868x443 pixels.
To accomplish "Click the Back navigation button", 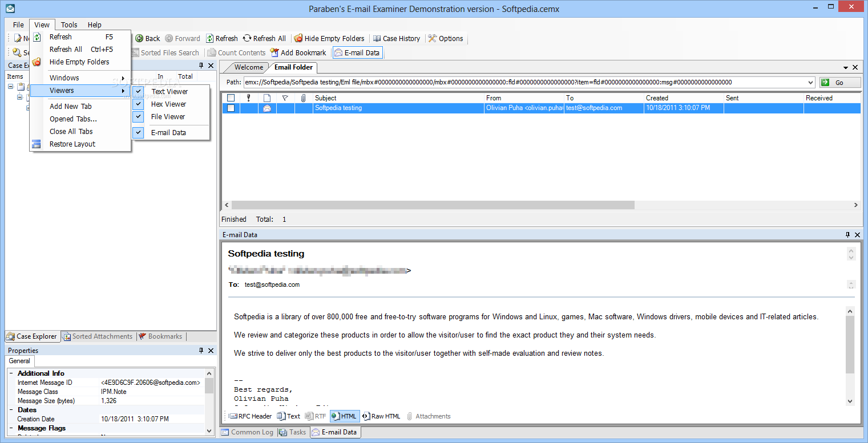I will pos(148,38).
